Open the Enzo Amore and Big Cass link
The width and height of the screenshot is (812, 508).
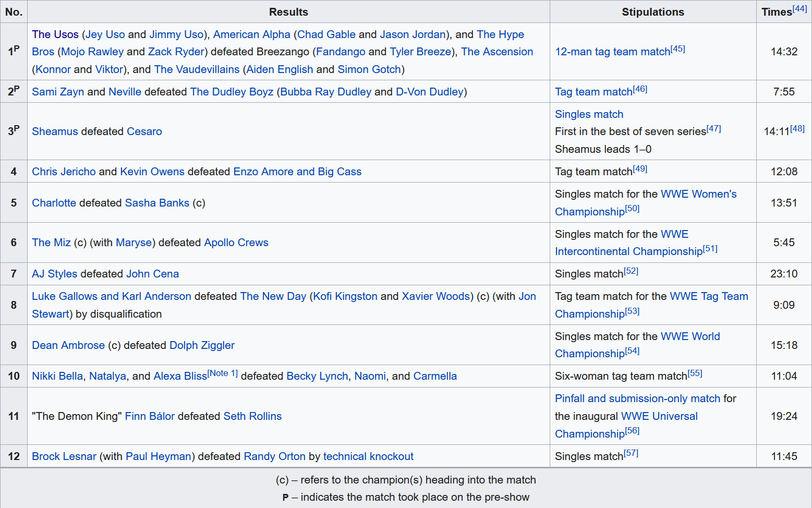(297, 172)
